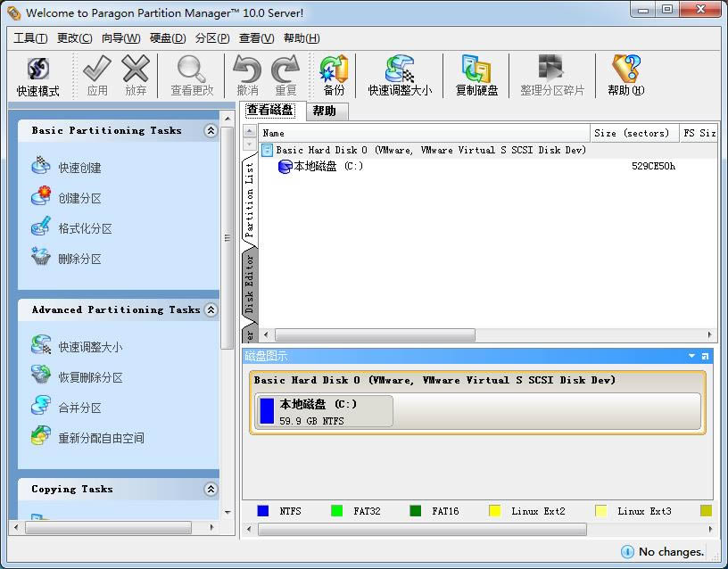Open the 更改(C) menu
The height and width of the screenshot is (569, 728).
74,38
